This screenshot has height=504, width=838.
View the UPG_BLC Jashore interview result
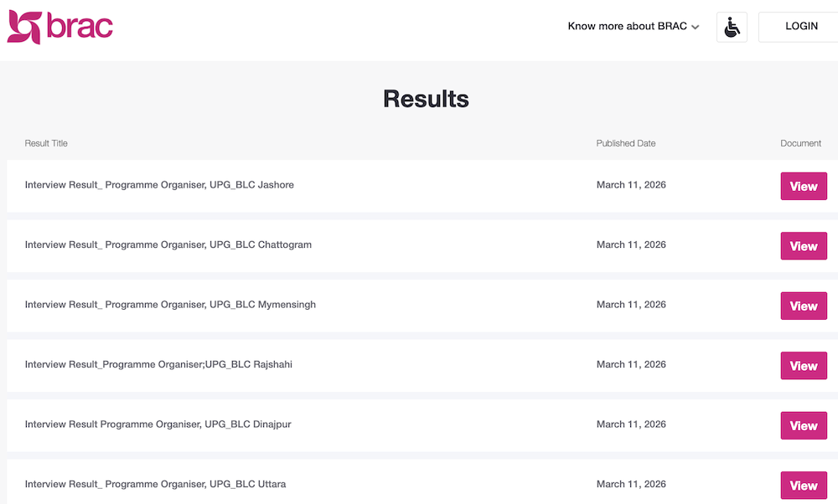pyautogui.click(x=803, y=186)
